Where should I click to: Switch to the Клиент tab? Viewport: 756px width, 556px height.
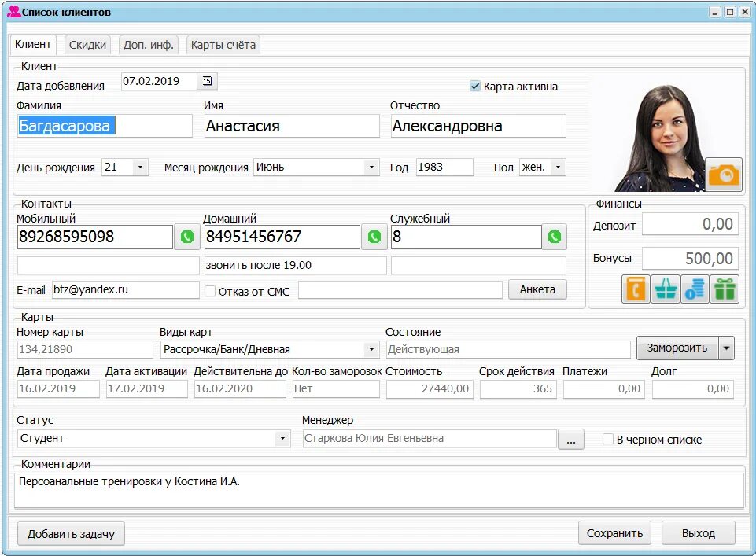pyautogui.click(x=33, y=44)
